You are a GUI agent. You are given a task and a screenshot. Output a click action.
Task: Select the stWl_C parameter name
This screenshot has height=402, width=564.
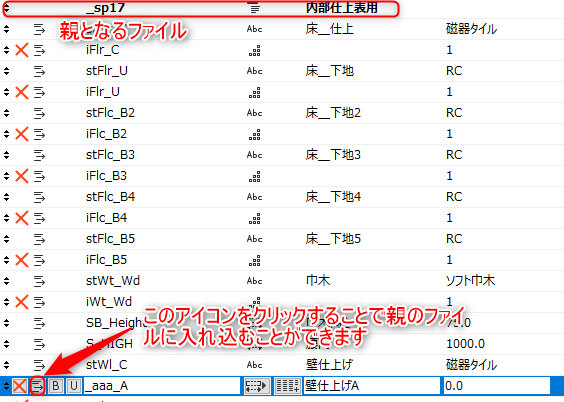pyautogui.click(x=107, y=365)
